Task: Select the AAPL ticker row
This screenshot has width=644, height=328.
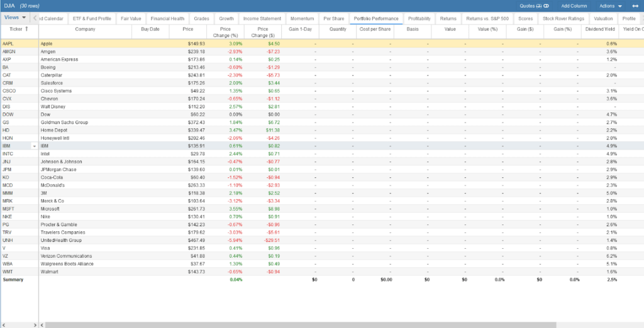Action: [322, 43]
